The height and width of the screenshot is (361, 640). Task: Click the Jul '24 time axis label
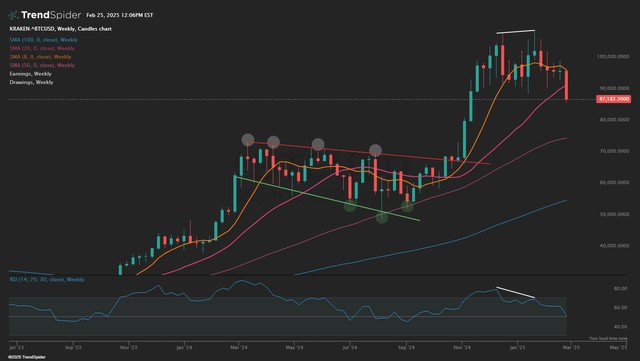[x=350, y=348]
